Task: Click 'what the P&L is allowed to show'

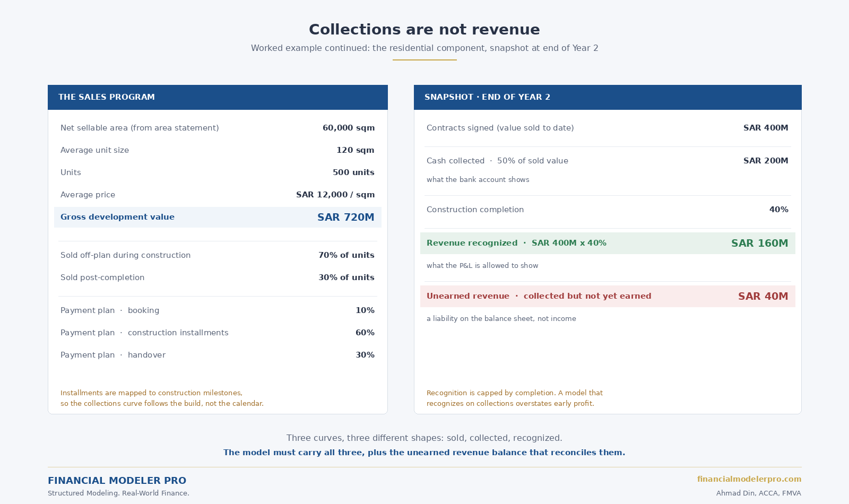Action: tap(482, 266)
